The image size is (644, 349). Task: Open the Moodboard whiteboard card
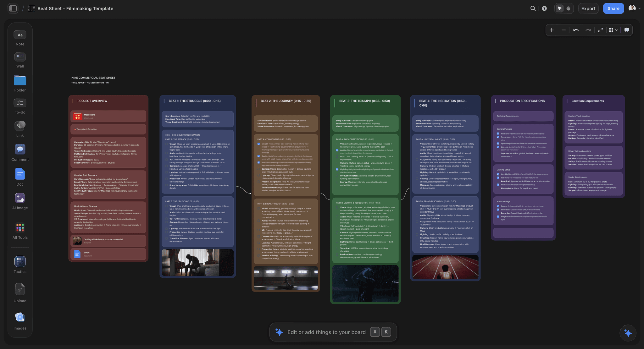point(108,116)
